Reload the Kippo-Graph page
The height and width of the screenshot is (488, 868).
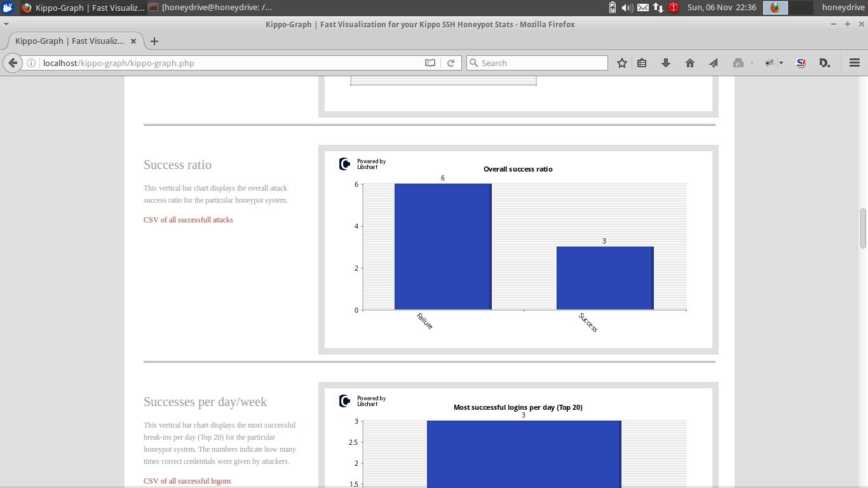[x=451, y=63]
